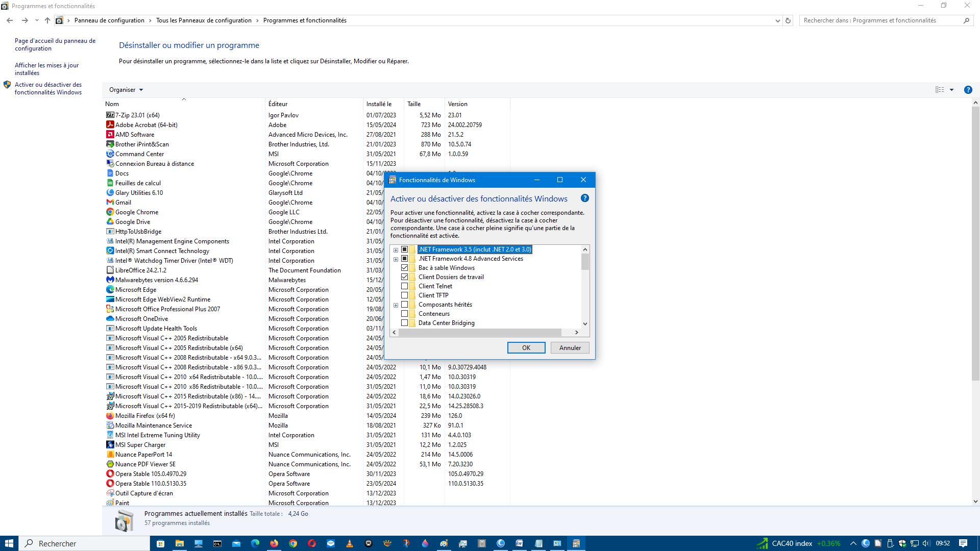
Task: Click the help icon in Windows Features dialog
Action: 585,198
